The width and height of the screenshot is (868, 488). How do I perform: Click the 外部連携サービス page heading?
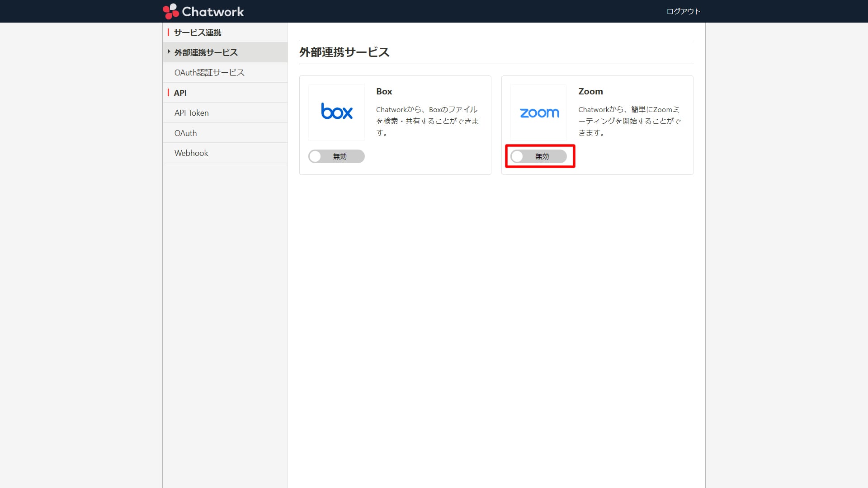tap(344, 52)
